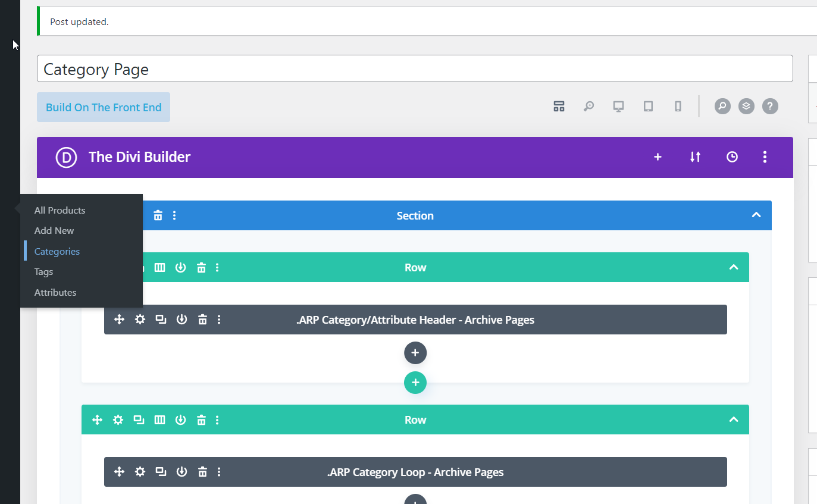The width and height of the screenshot is (817, 504).
Task: Duplicate the Category Loop module
Action: pyautogui.click(x=161, y=472)
